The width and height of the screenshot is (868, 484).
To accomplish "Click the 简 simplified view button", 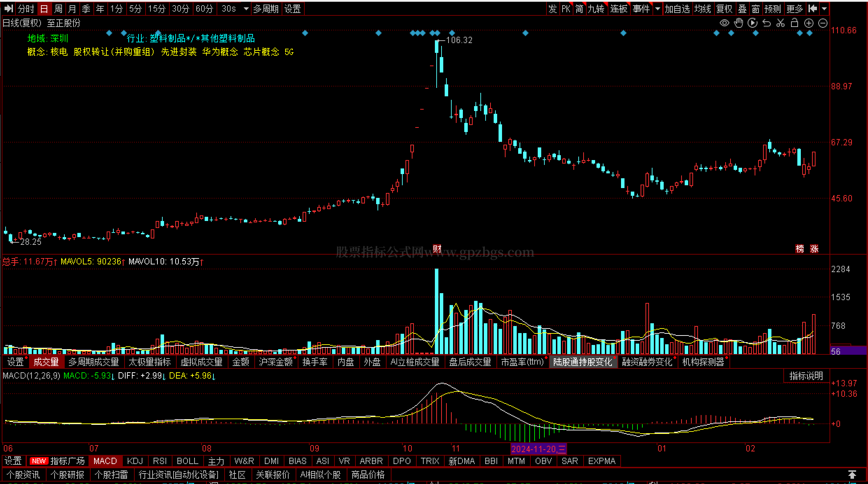I will pos(579,9).
